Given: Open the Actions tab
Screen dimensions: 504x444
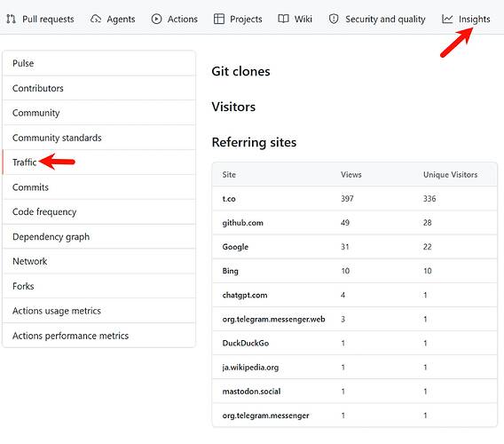Looking at the screenshot, I should 175,19.
